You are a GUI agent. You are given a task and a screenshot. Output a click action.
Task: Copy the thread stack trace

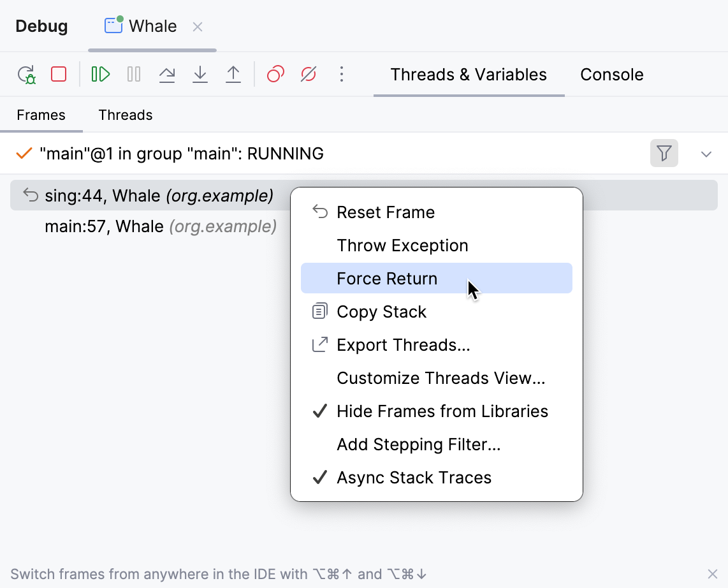(x=381, y=311)
